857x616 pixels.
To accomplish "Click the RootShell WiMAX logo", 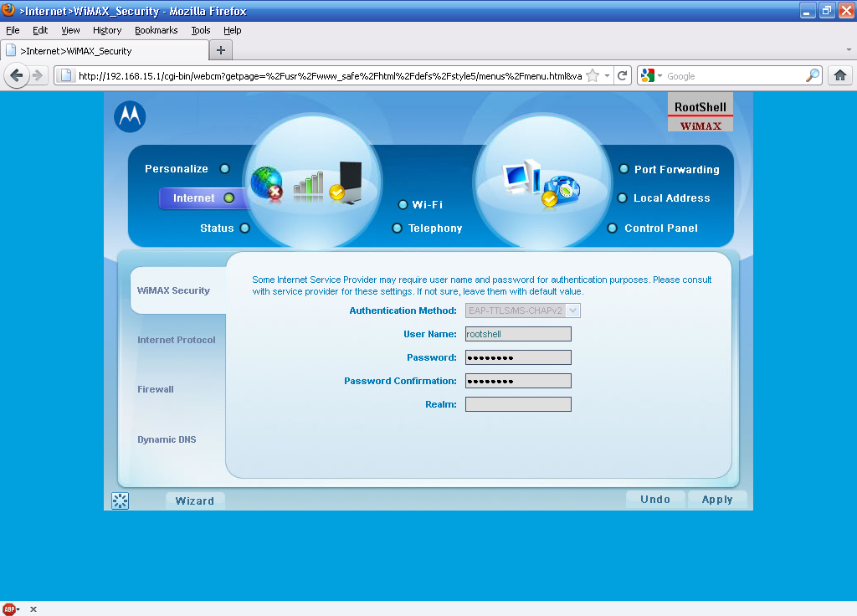I will pyautogui.click(x=700, y=112).
